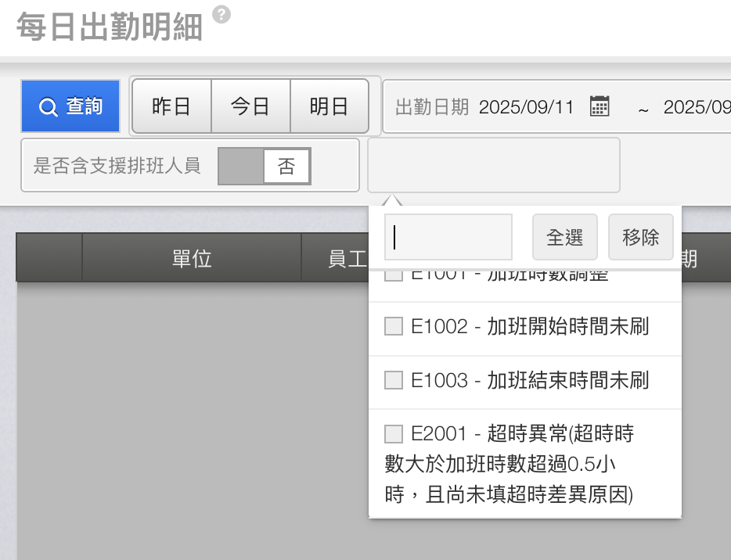
Task: Select the 明日 quick date button
Action: pos(329,106)
